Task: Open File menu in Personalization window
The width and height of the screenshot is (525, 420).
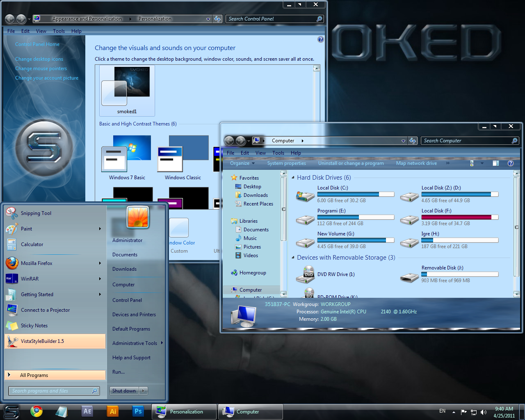Action: click(11, 31)
